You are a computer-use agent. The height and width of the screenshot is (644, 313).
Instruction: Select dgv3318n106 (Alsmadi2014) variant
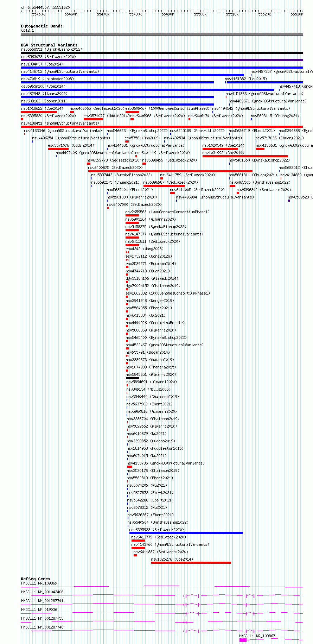152,278
